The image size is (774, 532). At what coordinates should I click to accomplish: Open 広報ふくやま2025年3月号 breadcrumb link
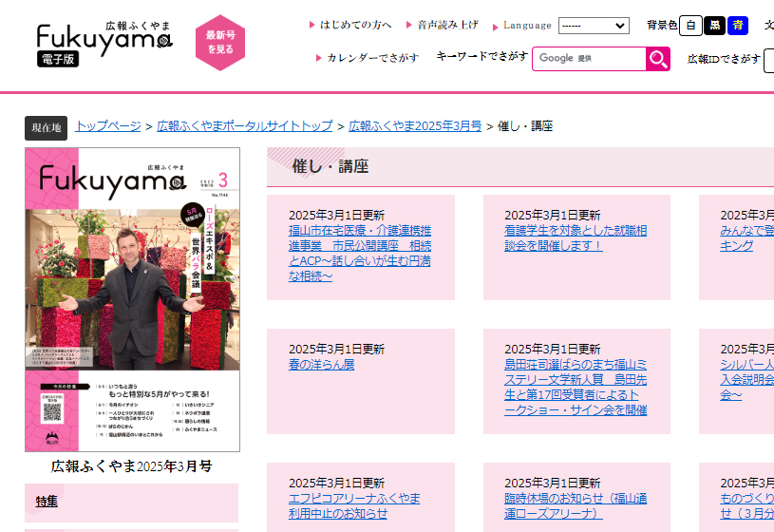415,126
